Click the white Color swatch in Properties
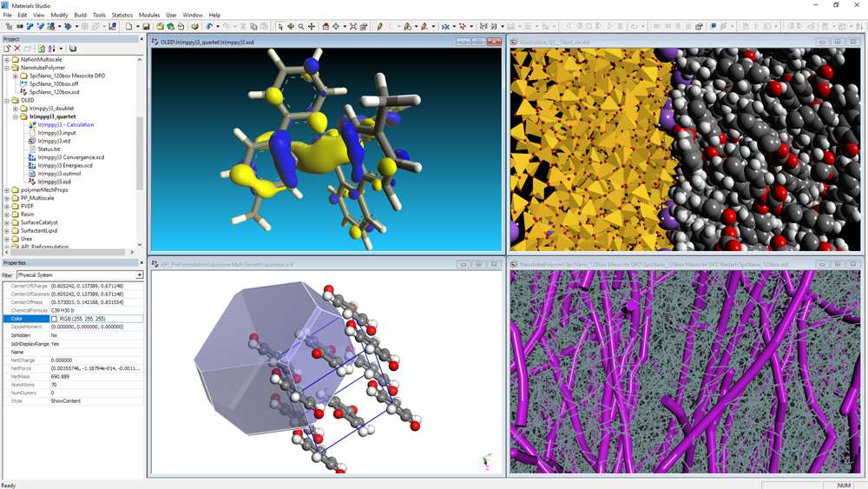The height and width of the screenshot is (489, 868). (x=54, y=319)
